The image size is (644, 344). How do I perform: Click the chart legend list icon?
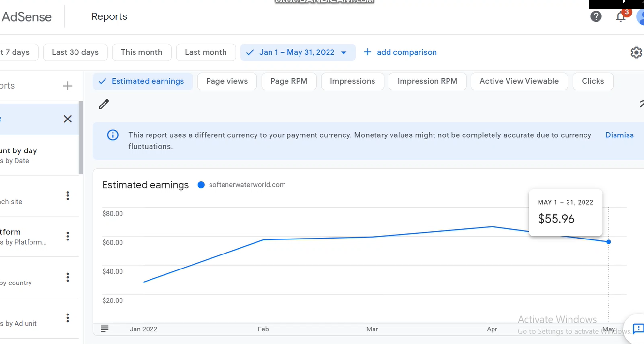(x=105, y=329)
